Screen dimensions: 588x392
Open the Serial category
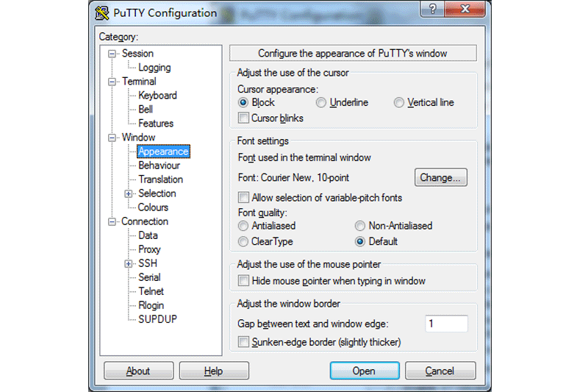tap(149, 277)
